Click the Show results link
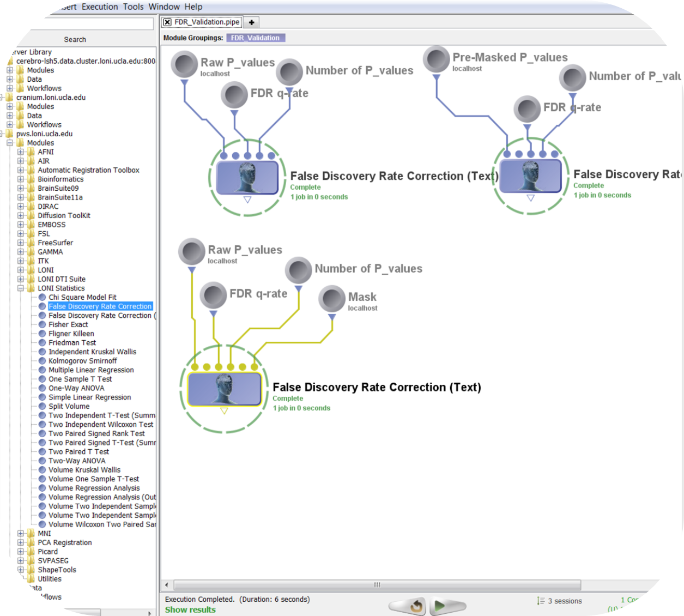 click(x=190, y=609)
